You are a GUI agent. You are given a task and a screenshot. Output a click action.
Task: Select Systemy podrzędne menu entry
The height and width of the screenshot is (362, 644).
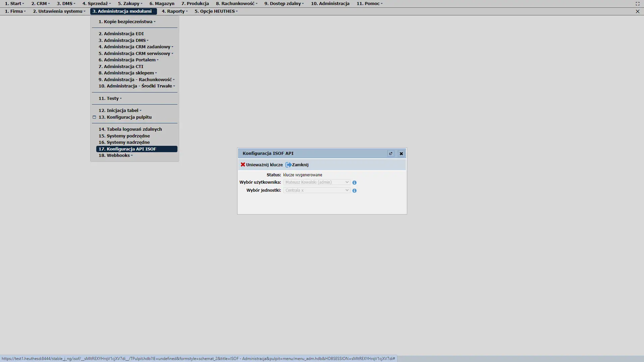click(124, 136)
